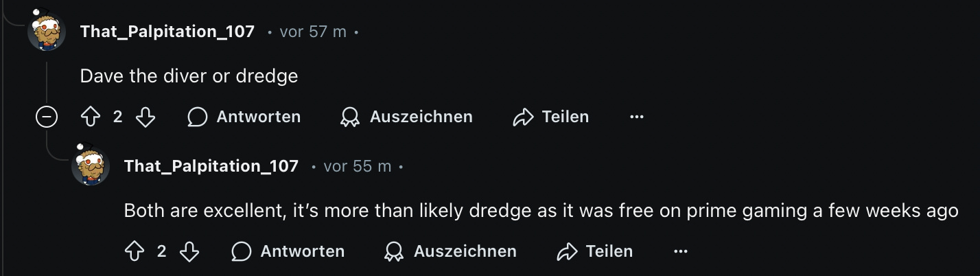
Task: Click the reply author's avatar
Action: coord(91,166)
